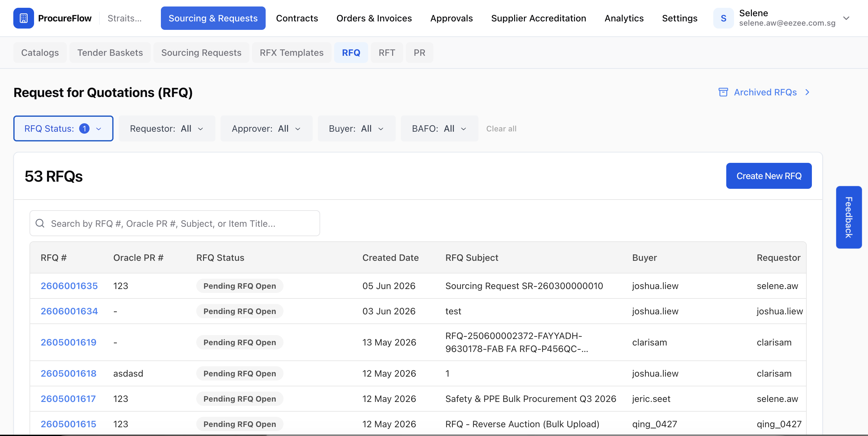Open Orders & Invoices section

[374, 18]
